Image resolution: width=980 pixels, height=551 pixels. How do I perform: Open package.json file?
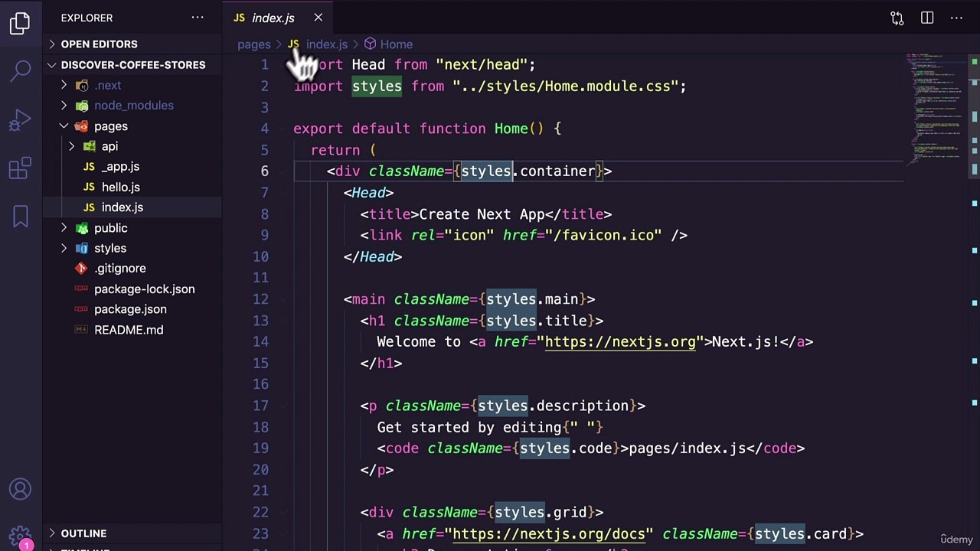[x=132, y=309]
